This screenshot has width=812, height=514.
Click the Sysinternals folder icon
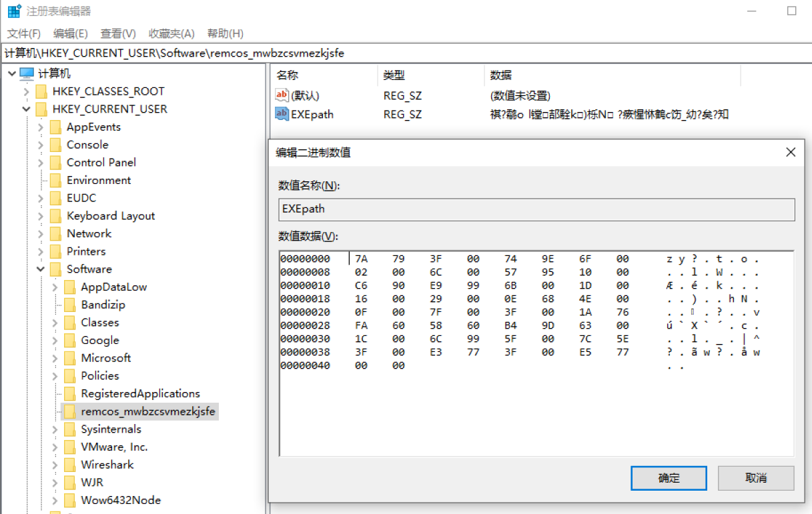coord(70,429)
